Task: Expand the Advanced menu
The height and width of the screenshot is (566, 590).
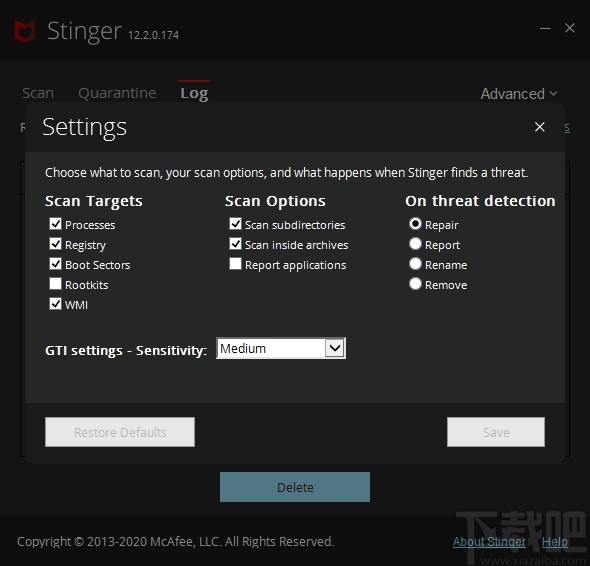Action: (519, 94)
